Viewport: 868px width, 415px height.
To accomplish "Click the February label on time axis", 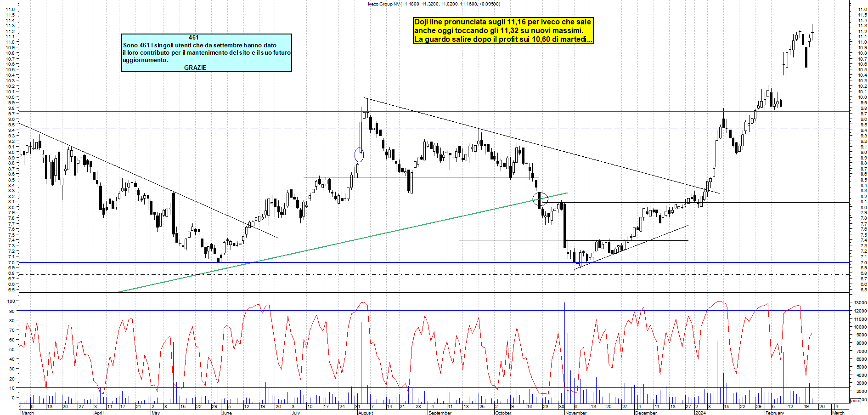I will coord(775,413).
